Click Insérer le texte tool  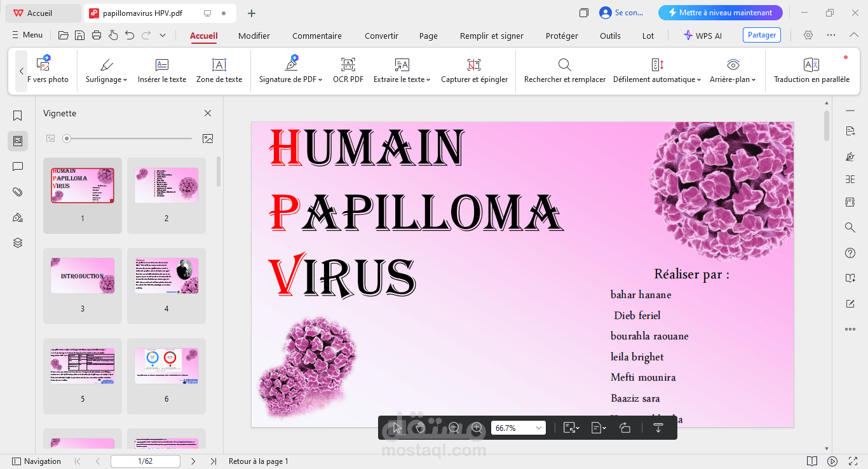[x=162, y=71]
